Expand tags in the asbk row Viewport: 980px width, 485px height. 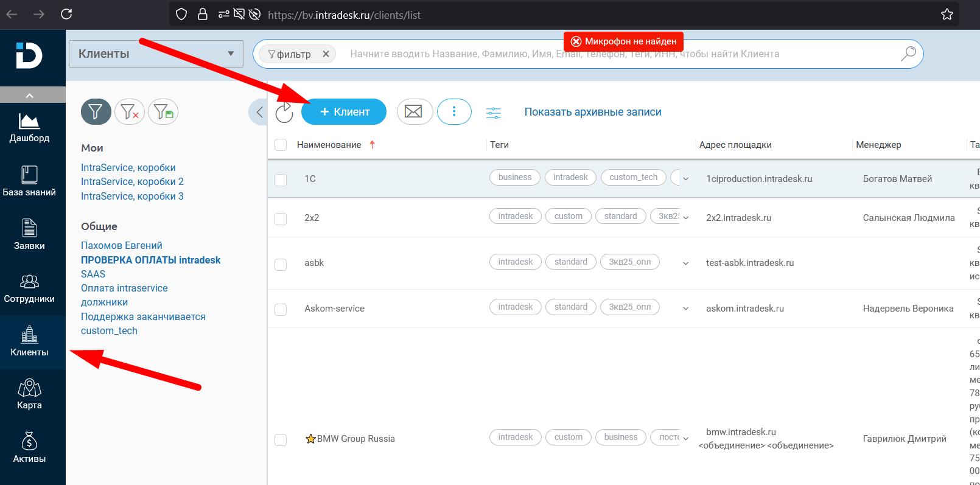(686, 263)
